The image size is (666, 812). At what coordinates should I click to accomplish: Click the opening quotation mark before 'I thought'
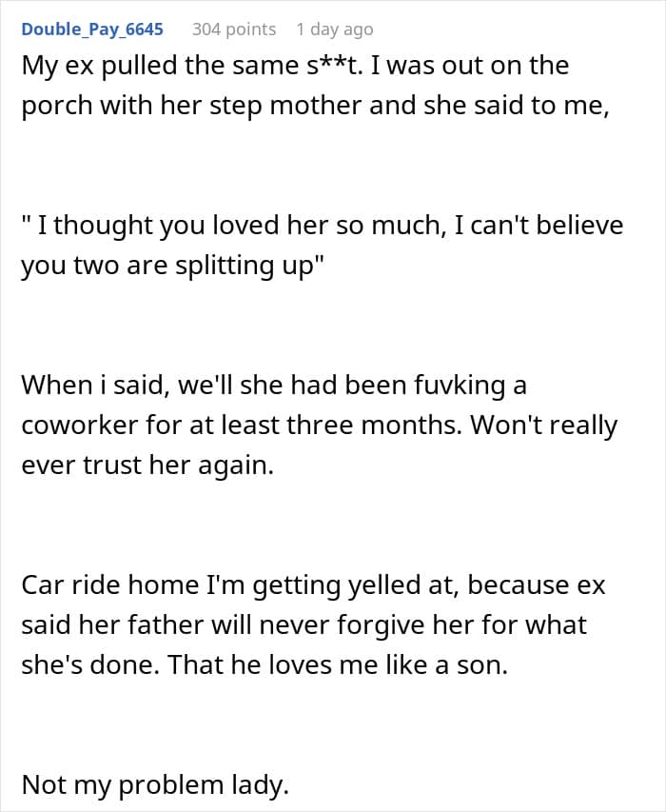[26, 226]
